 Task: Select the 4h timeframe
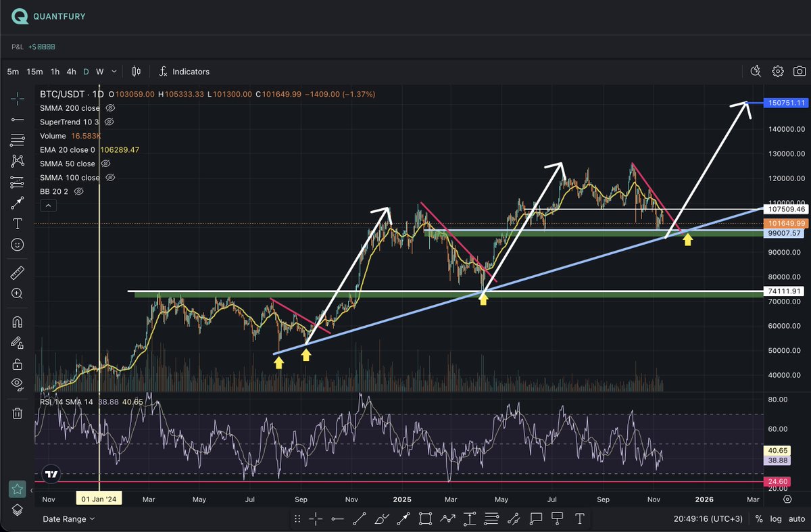click(x=71, y=72)
